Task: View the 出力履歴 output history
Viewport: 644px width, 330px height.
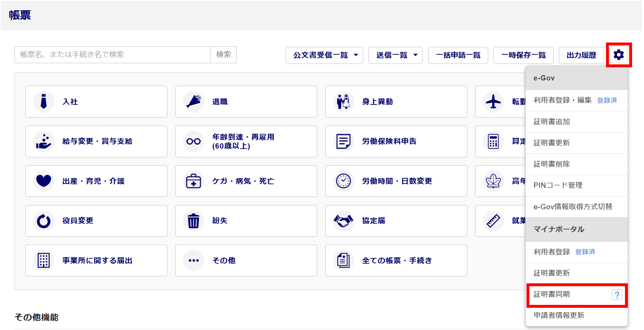Action: [x=581, y=55]
